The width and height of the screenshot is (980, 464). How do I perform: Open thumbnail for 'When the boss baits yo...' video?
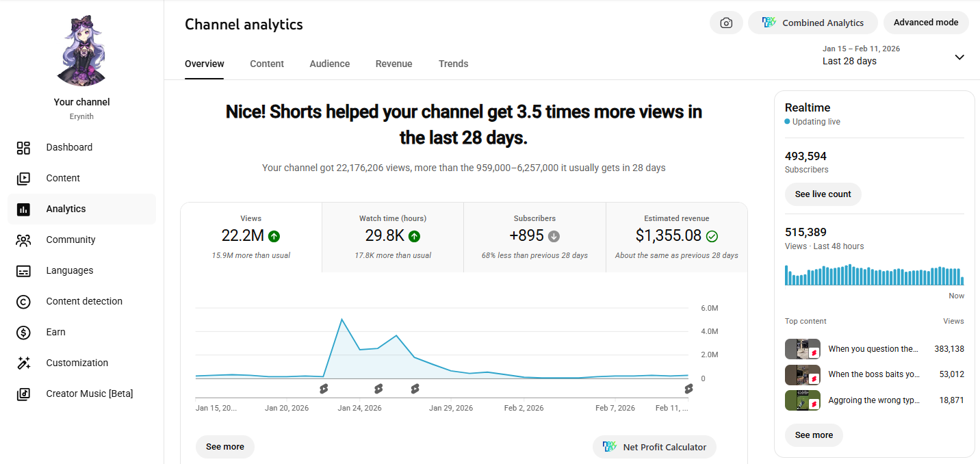point(803,375)
